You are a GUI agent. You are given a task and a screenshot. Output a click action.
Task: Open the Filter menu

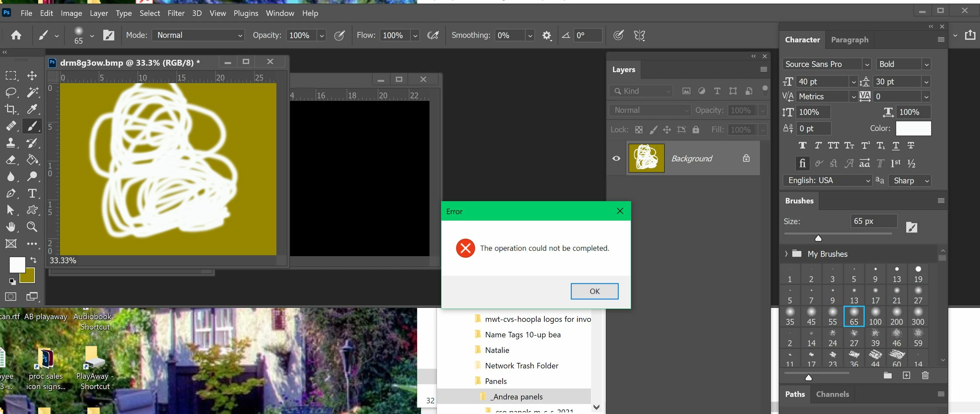tap(176, 13)
